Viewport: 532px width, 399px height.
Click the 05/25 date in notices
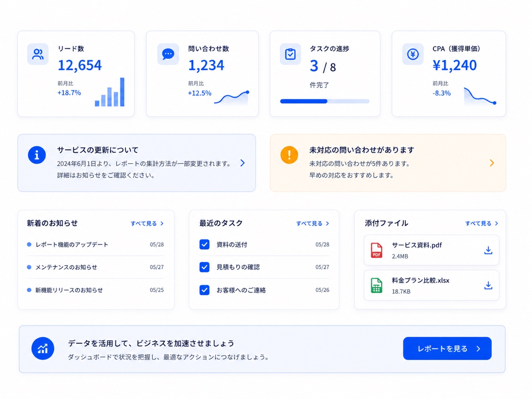[x=157, y=290]
